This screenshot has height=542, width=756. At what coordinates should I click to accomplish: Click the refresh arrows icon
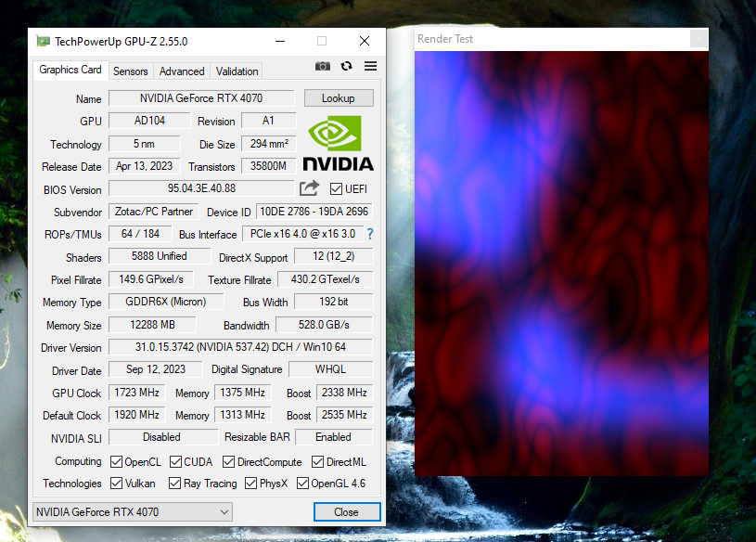click(346, 66)
